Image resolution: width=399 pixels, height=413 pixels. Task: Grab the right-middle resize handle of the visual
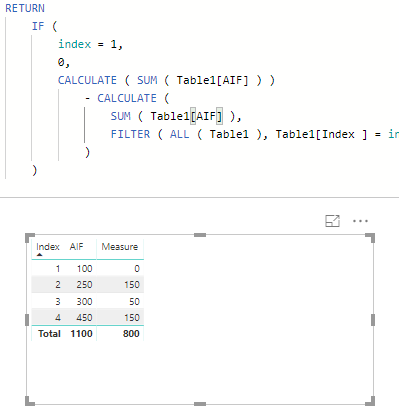click(373, 320)
